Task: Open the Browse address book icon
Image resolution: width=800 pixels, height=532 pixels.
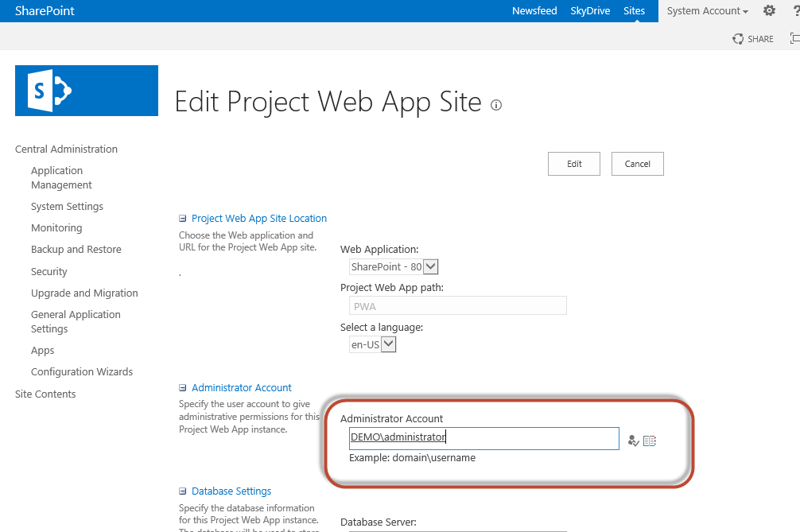Action: [650, 441]
